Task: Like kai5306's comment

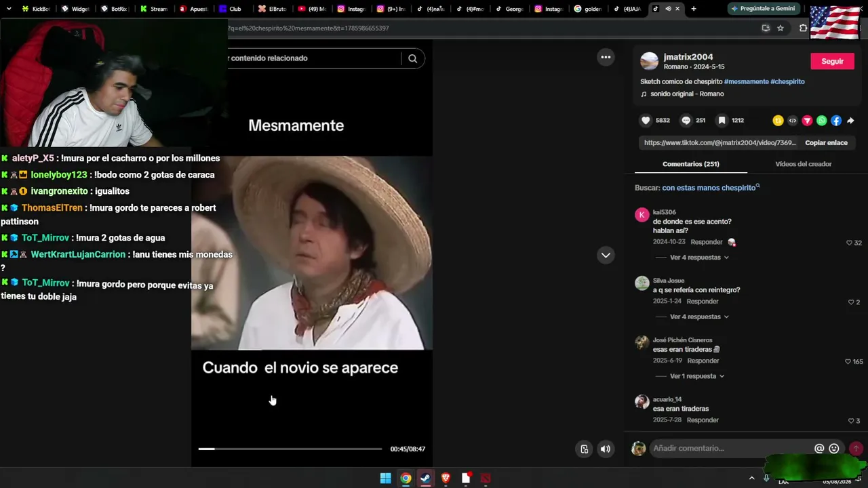Action: click(849, 243)
